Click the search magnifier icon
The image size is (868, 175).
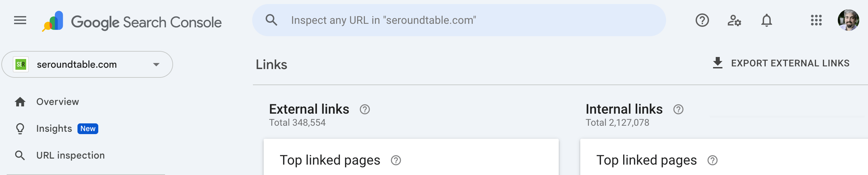[271, 20]
